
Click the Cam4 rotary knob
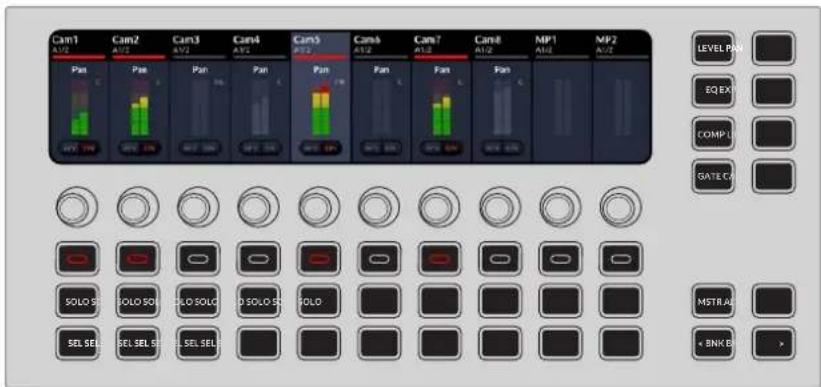258,207
